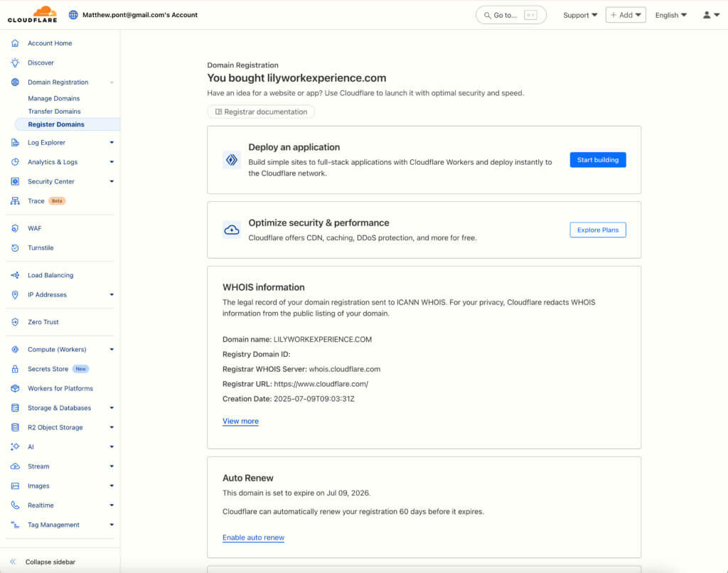
Task: Expand the Log Explorer submenu arrow
Action: click(112, 143)
